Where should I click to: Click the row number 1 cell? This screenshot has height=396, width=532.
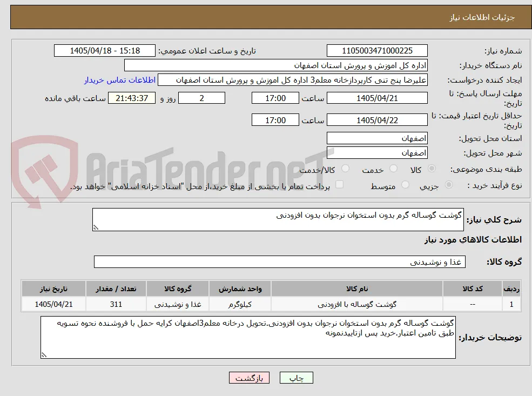click(x=511, y=304)
